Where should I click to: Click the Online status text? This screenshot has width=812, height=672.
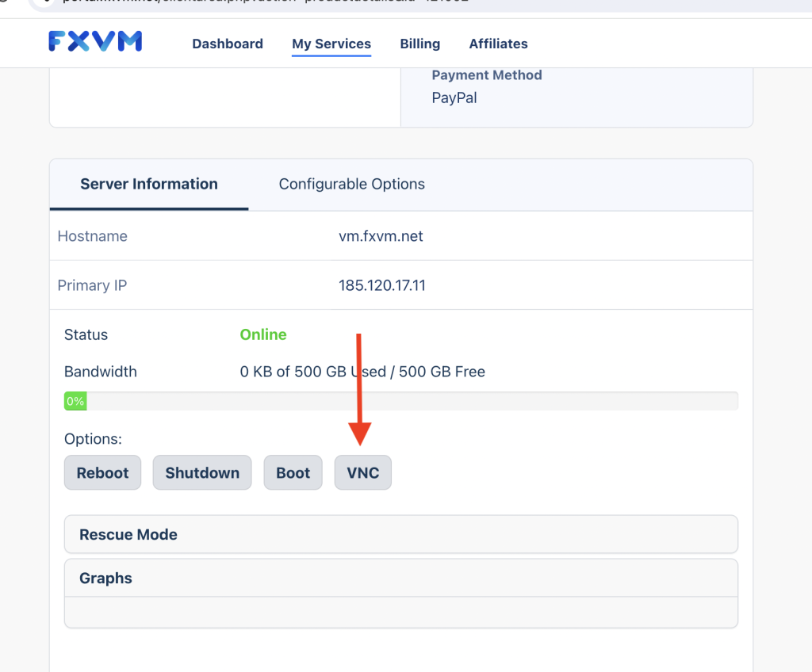(x=263, y=334)
